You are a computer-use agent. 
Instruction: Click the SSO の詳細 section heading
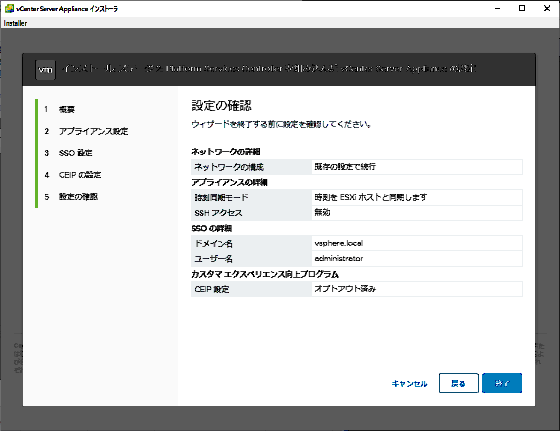click(x=212, y=228)
